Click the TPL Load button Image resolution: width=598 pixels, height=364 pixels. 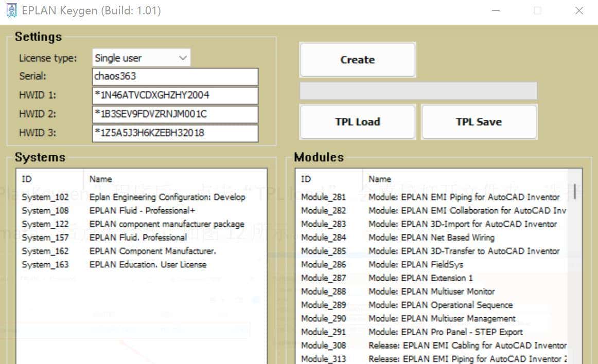coord(357,122)
